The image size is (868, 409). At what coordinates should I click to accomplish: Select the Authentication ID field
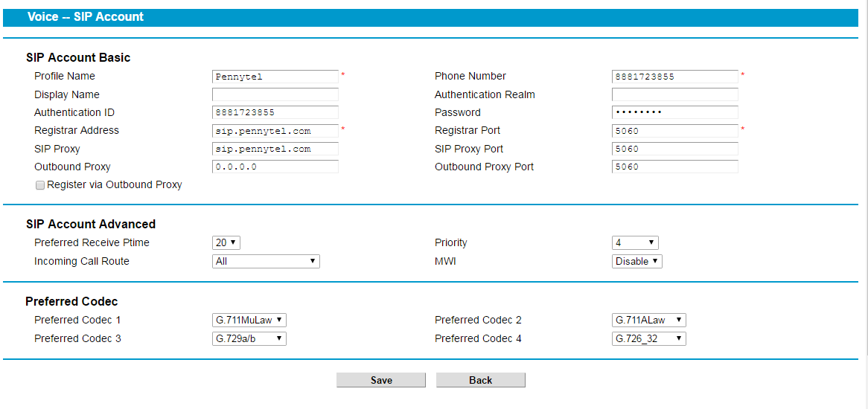pos(275,113)
